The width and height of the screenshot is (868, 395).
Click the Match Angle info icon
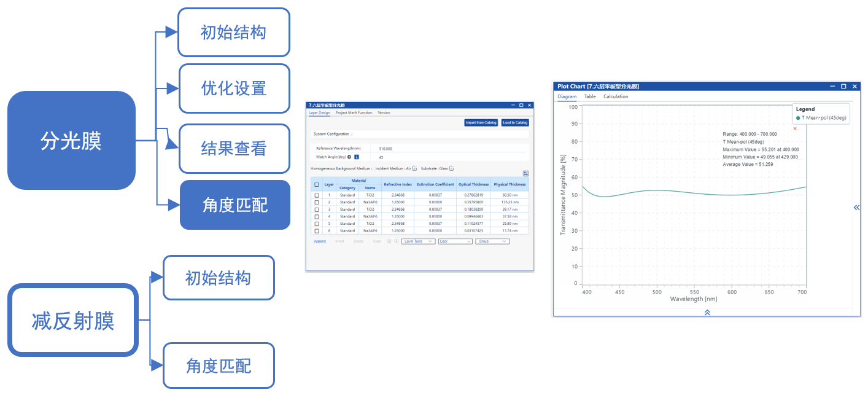(x=356, y=157)
